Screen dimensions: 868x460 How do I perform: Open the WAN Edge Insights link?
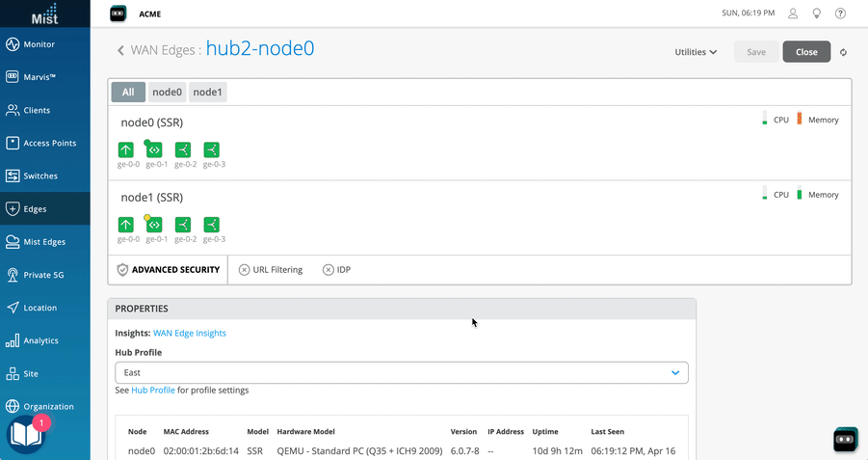pyautogui.click(x=190, y=333)
